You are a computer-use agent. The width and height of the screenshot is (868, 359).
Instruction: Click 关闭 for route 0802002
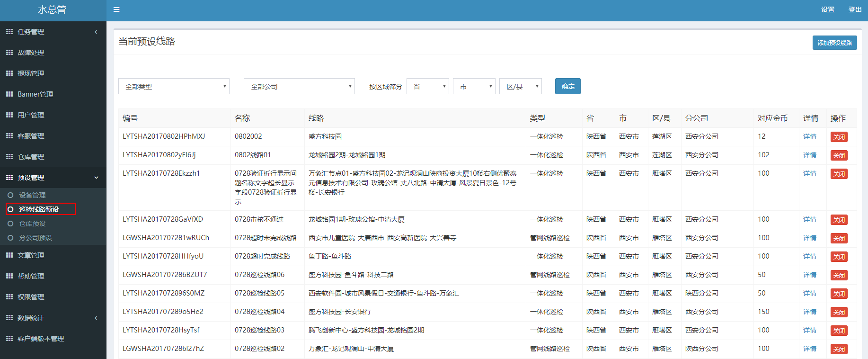839,137
